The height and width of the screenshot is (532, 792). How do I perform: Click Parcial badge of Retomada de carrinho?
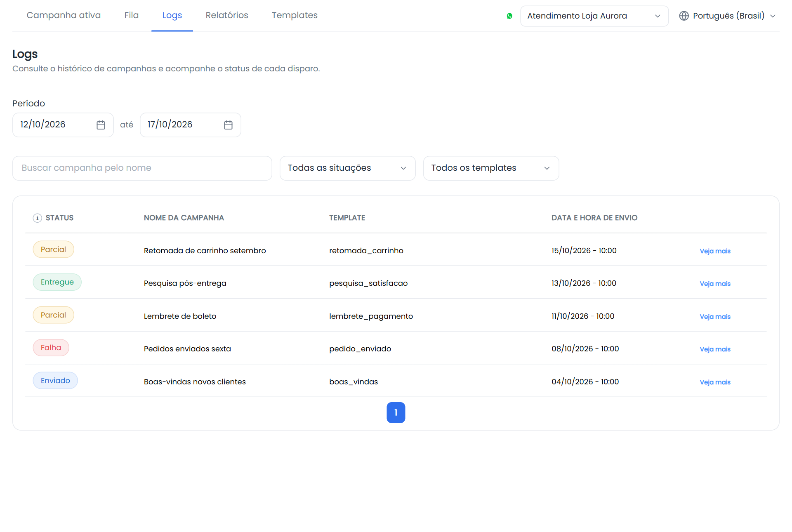53,250
